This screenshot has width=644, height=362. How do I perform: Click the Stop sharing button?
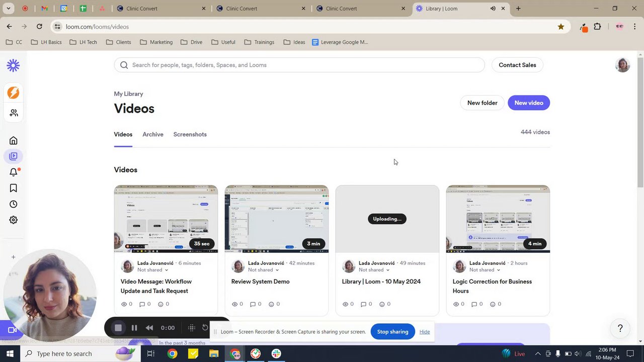click(392, 332)
